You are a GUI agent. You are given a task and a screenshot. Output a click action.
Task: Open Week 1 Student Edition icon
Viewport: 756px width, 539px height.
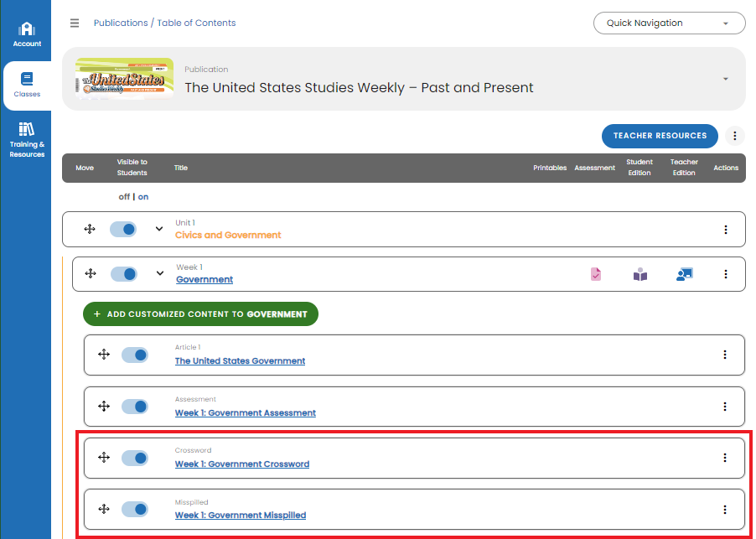[x=640, y=274]
